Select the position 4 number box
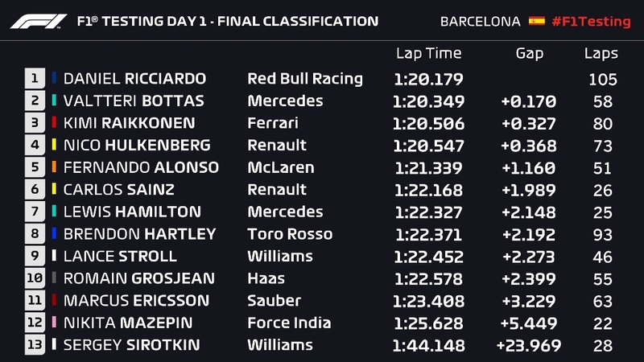This screenshot has height=362, width=644. click(x=35, y=146)
